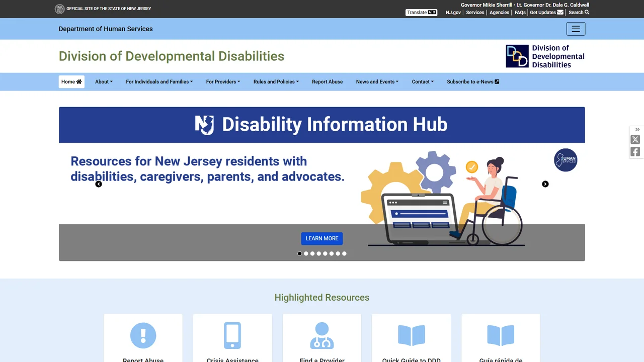Select the last carousel indicator dot
The height and width of the screenshot is (362, 644).
344,253
